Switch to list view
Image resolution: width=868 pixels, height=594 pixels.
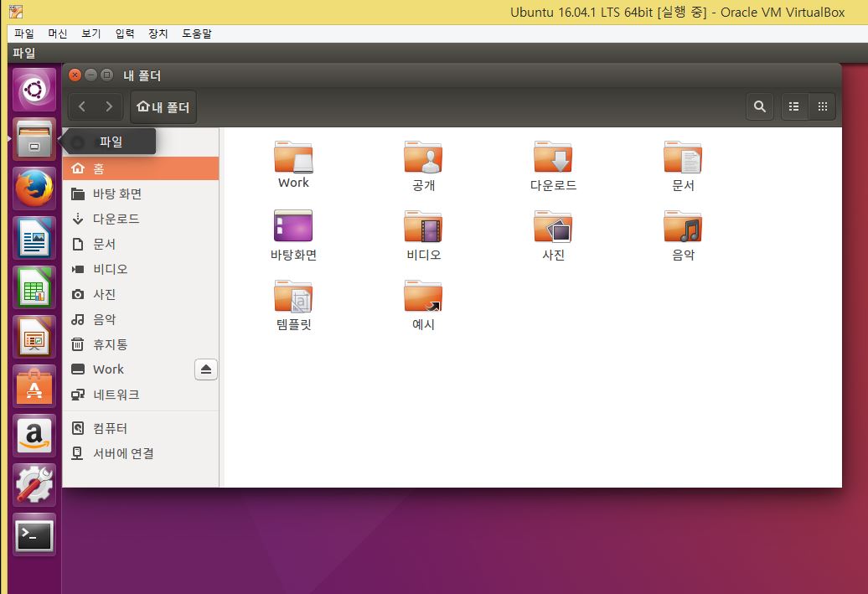(x=794, y=106)
